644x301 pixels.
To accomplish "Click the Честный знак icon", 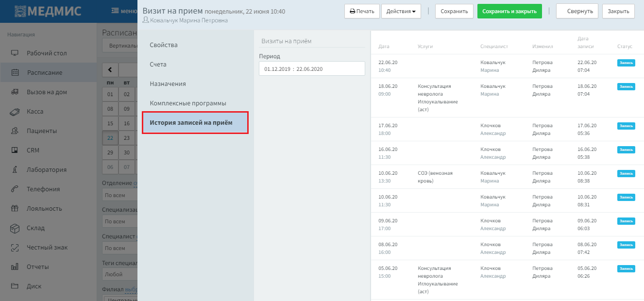I will tap(15, 247).
